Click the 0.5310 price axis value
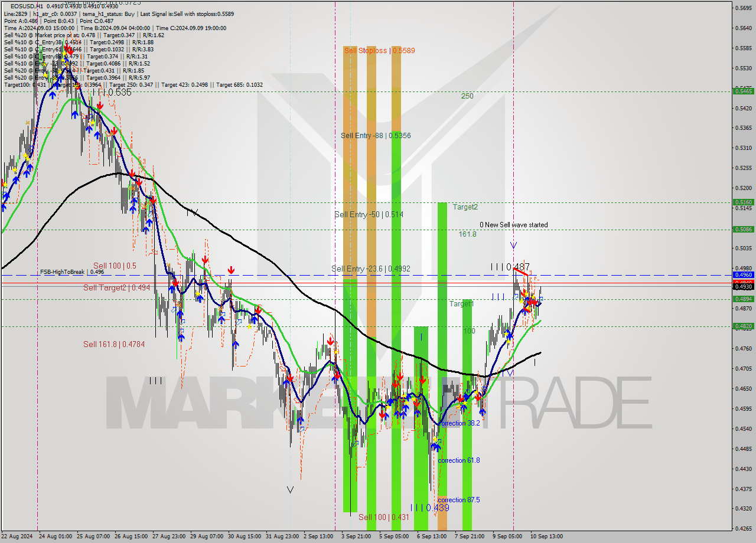The width and height of the screenshot is (756, 543). [742, 148]
